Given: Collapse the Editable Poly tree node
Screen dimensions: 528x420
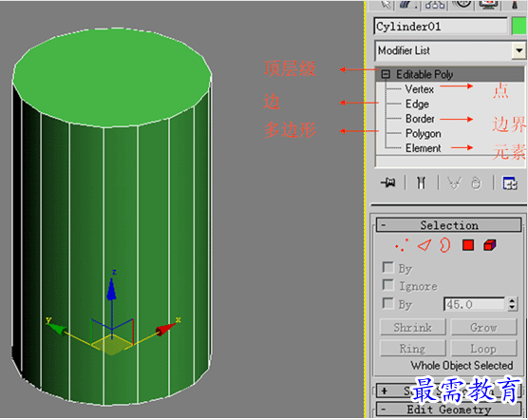Looking at the screenshot, I should click(x=386, y=74).
